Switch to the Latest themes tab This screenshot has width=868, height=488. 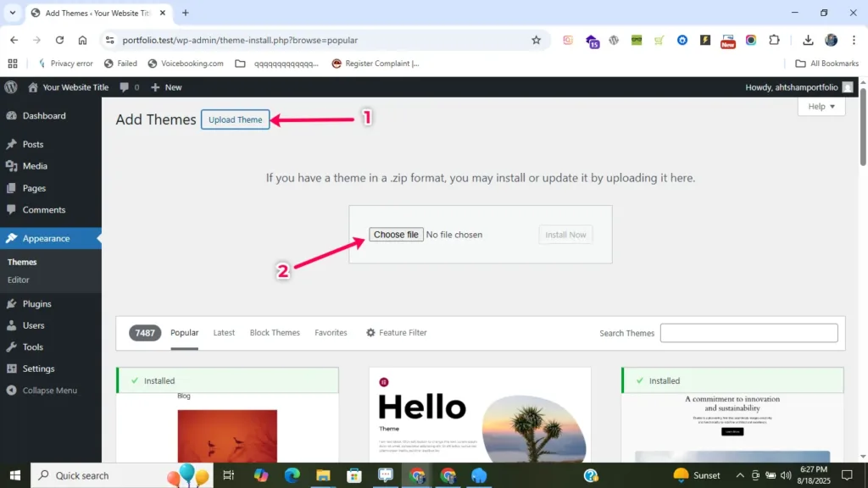(x=224, y=333)
